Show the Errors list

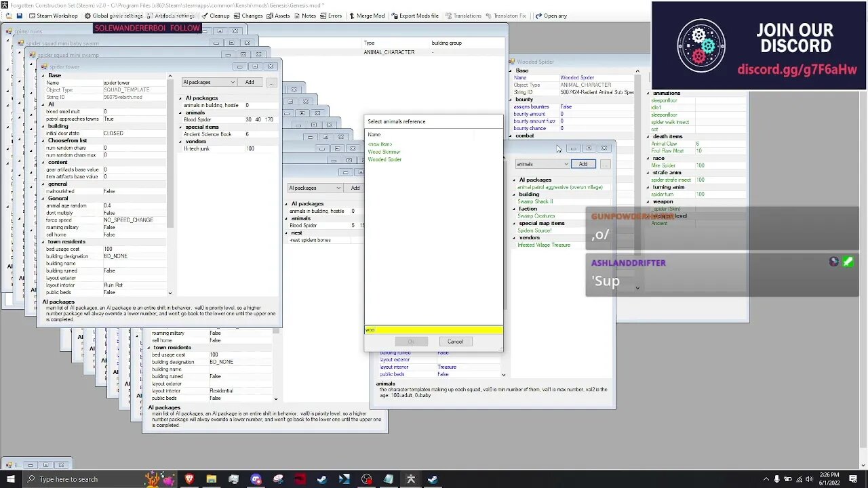pos(331,16)
